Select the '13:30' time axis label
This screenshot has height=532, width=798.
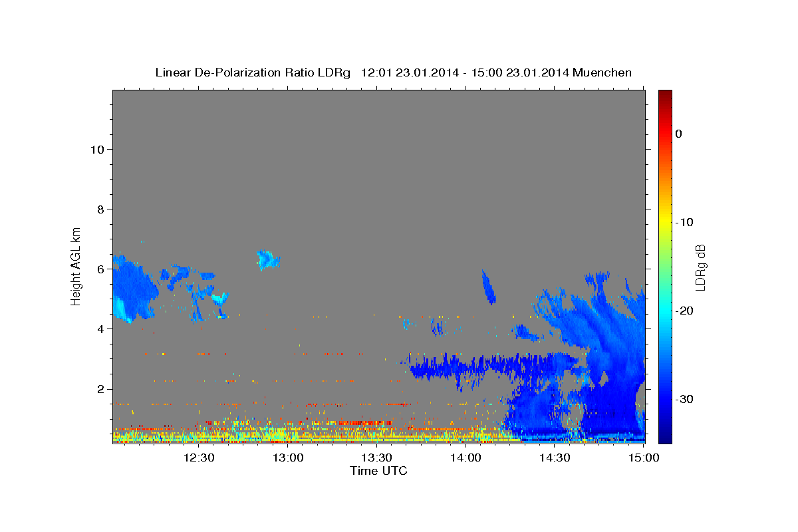[376, 458]
